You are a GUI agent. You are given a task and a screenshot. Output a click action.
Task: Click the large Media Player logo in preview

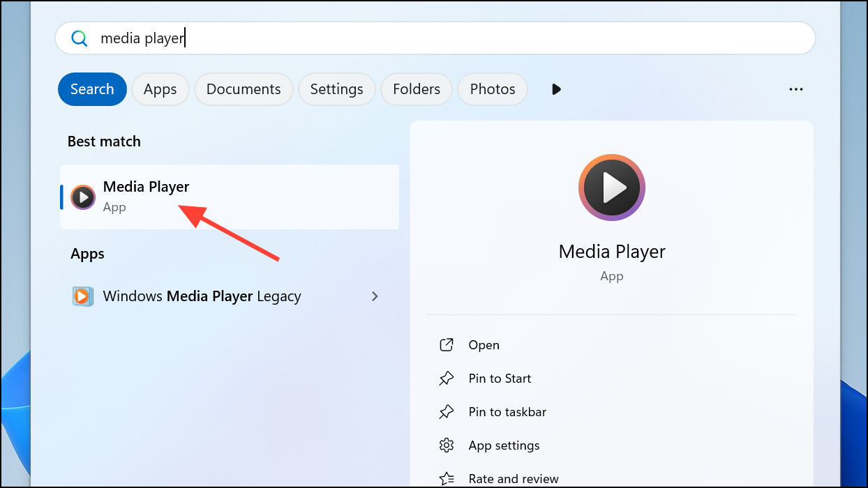pyautogui.click(x=612, y=188)
